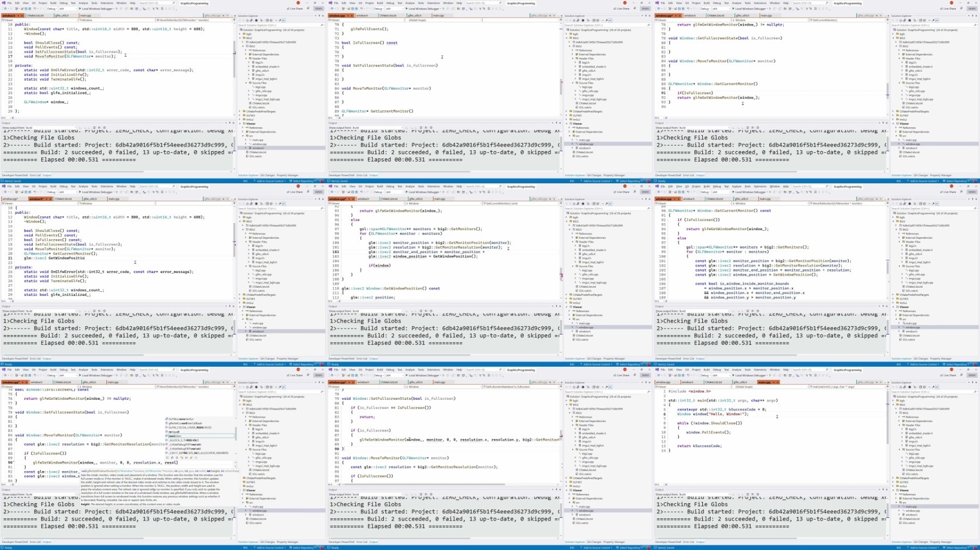Screen dimensions: 980x550
Task: Collapse Header Files node in middle-left Solution Explorer
Action: pos(247,242)
